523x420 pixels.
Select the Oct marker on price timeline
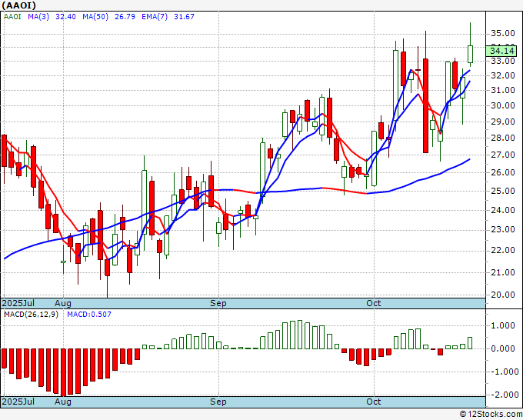374,303
